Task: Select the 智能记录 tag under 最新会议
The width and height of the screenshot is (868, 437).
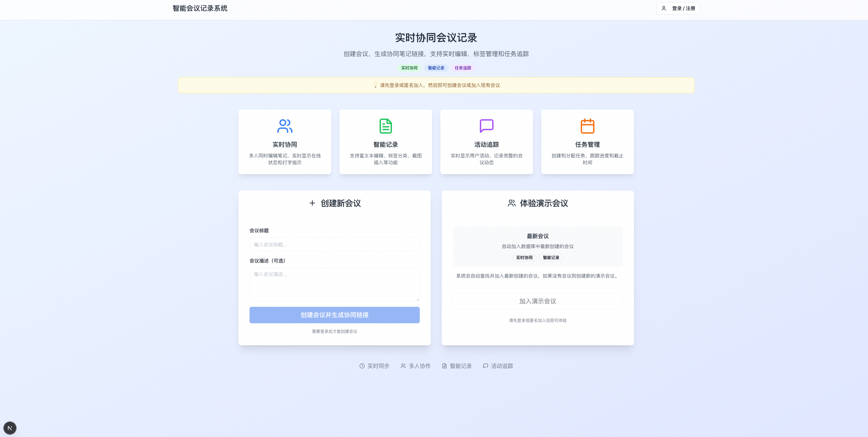Action: [551, 258]
